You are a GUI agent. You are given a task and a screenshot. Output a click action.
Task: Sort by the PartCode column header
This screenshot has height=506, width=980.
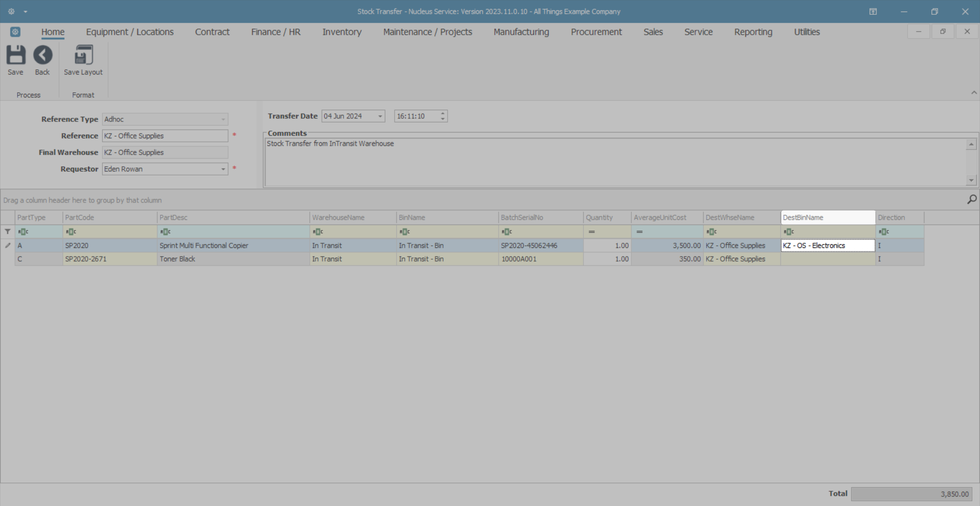[110, 217]
